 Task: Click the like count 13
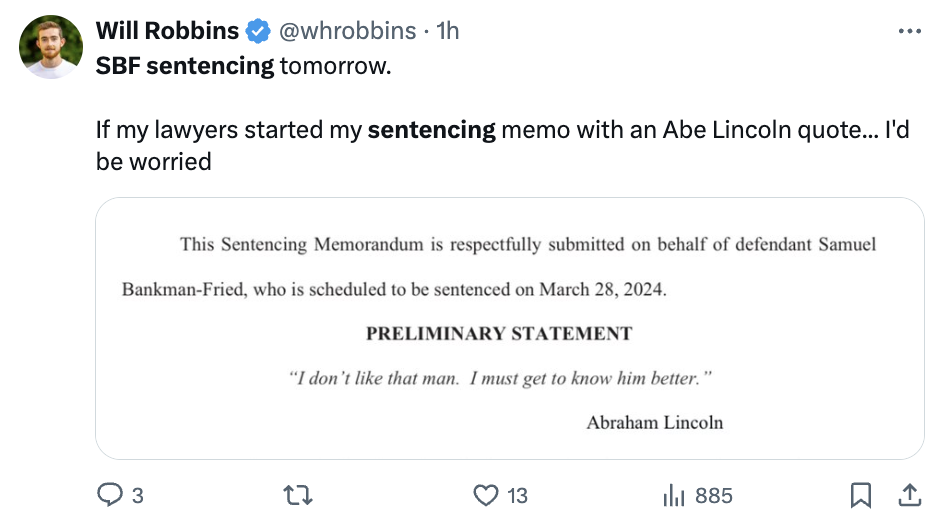tap(518, 496)
